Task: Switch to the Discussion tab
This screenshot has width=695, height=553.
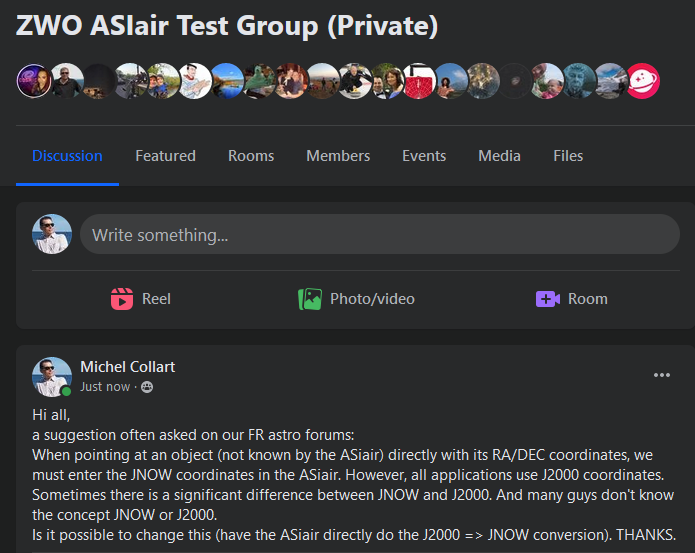Action: tap(67, 156)
